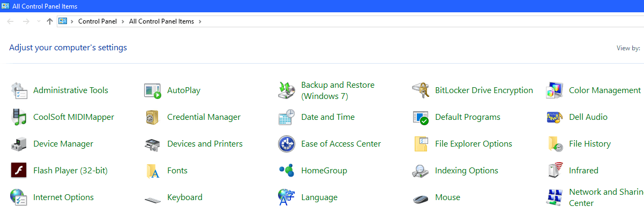644x214 pixels.
Task: Expand the chevron after Control Panel breadcrumb
Action: pos(123,21)
